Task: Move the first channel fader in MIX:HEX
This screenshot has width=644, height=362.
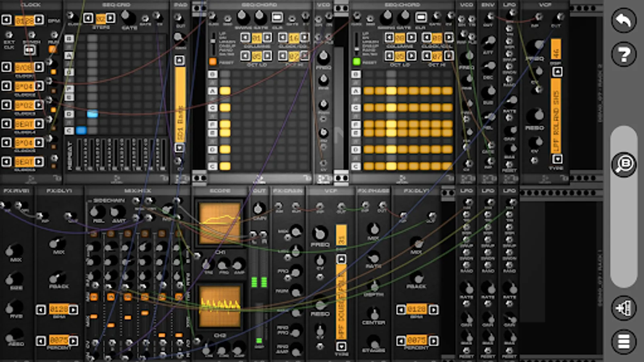Action: [x=93, y=317]
